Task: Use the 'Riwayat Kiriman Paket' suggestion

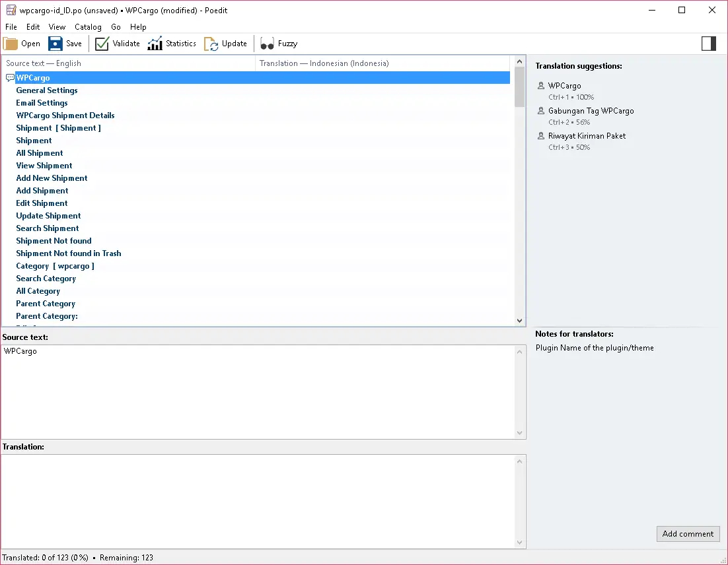Action: (587, 136)
